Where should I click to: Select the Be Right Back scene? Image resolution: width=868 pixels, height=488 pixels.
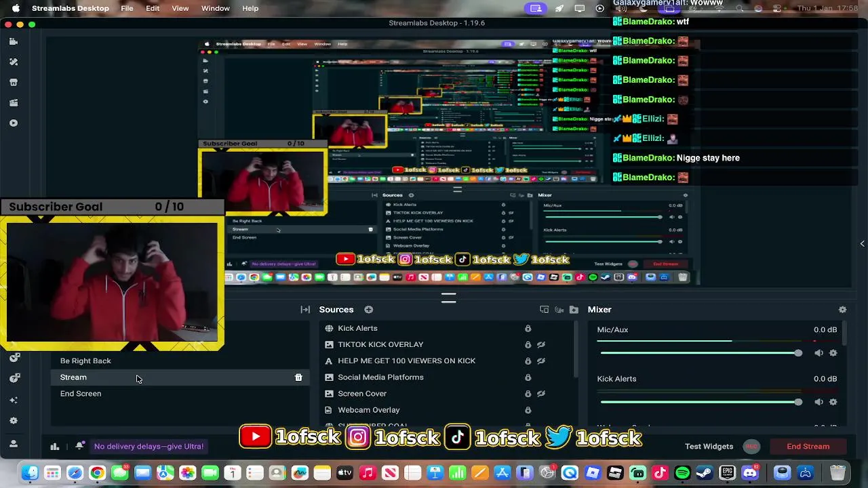click(x=180, y=361)
